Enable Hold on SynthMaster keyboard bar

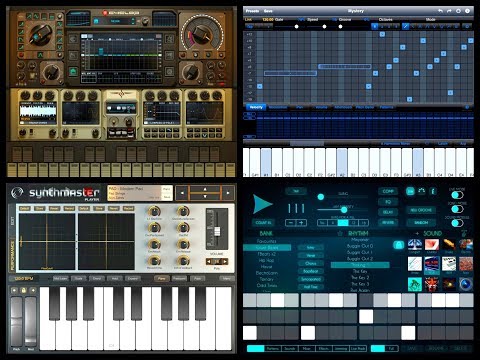(x=115, y=278)
